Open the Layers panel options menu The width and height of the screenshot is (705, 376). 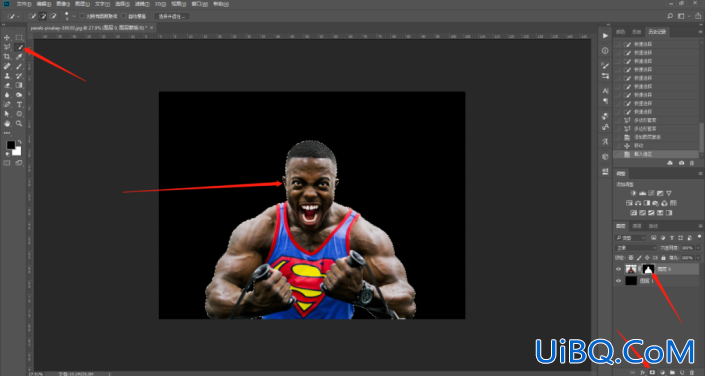[x=700, y=226]
